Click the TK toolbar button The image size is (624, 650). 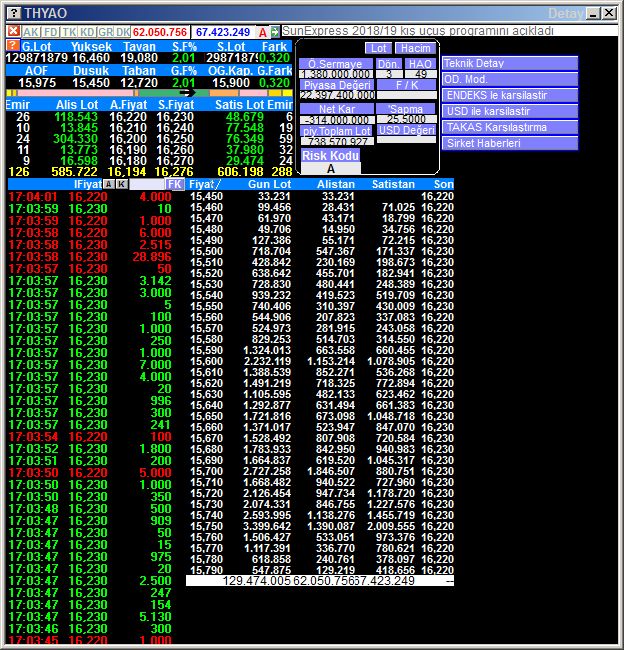point(69,32)
